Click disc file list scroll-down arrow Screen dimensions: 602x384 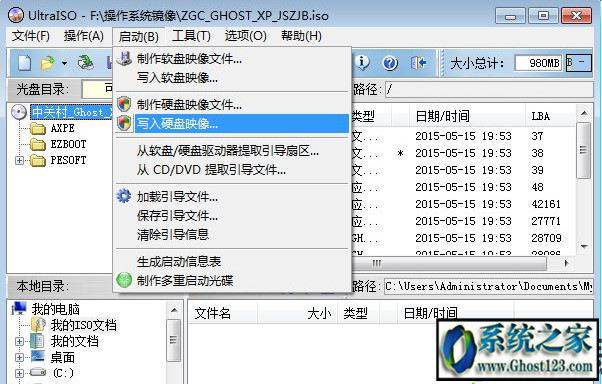(x=584, y=247)
